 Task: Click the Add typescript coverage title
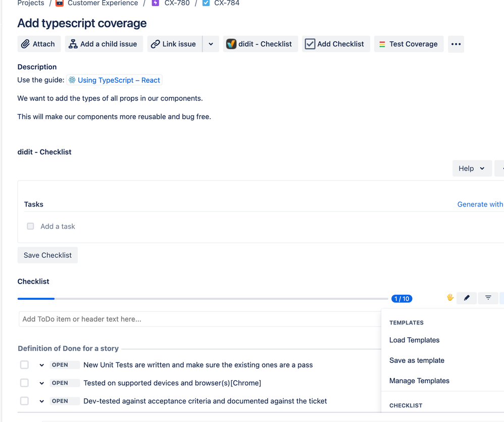click(x=82, y=23)
